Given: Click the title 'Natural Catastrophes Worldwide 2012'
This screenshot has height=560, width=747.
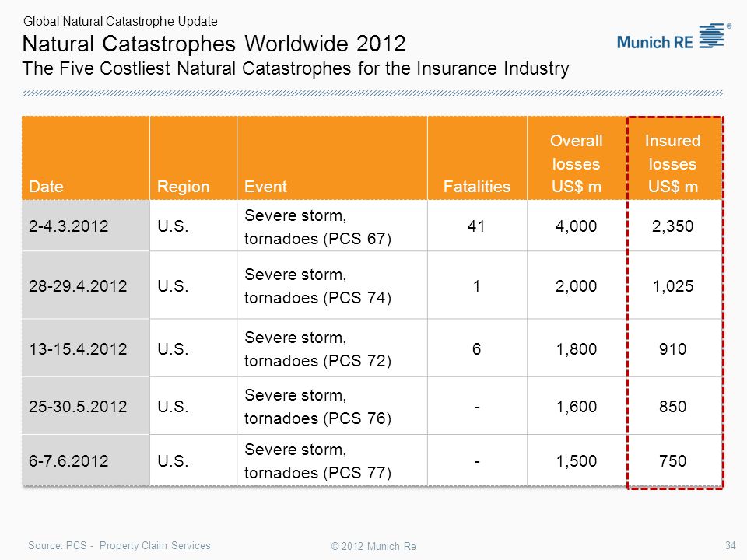Looking at the screenshot, I should tap(214, 44).
